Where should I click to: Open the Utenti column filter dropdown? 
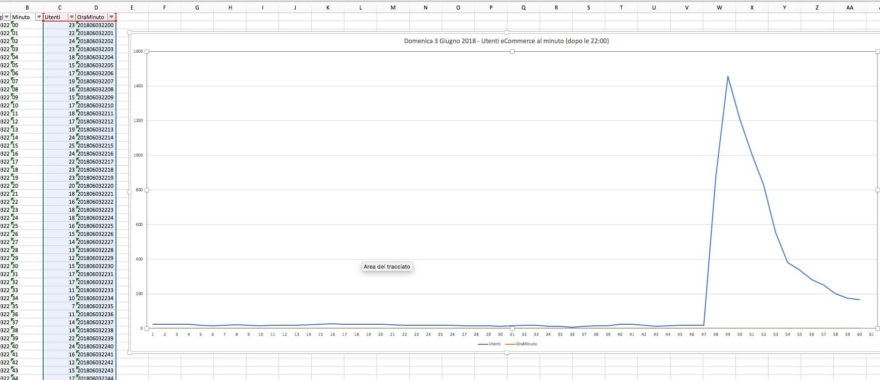[71, 17]
